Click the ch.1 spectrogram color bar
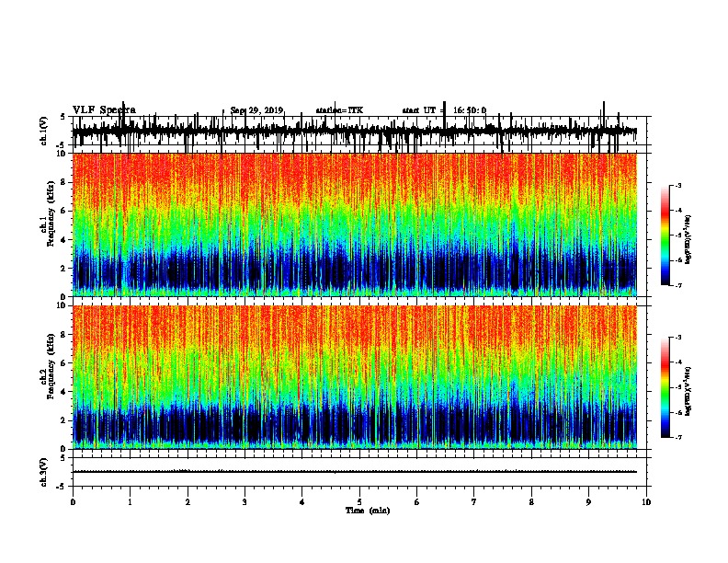This screenshot has height=563, width=728. coord(665,236)
